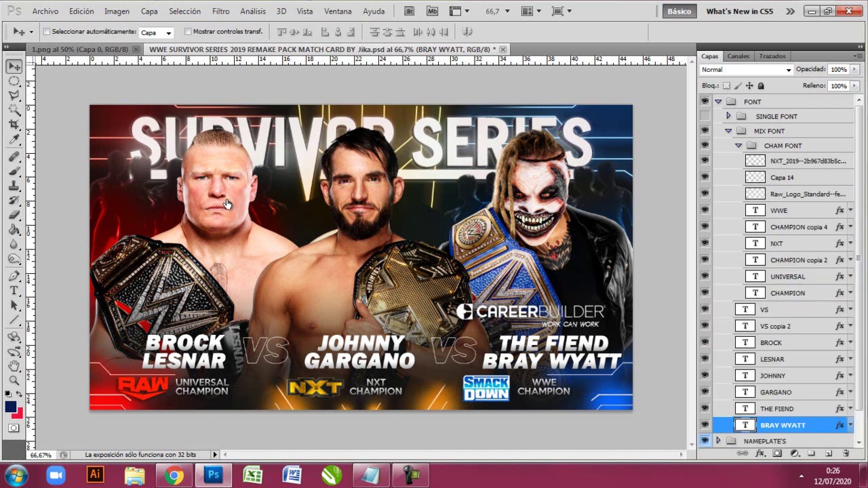Open Adobe Illustrator from the taskbar
Image resolution: width=868 pixels, height=488 pixels.
tap(95, 475)
